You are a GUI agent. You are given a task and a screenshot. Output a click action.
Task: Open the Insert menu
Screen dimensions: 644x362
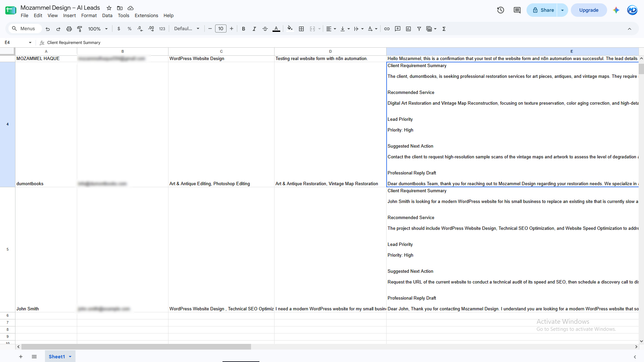(69, 15)
